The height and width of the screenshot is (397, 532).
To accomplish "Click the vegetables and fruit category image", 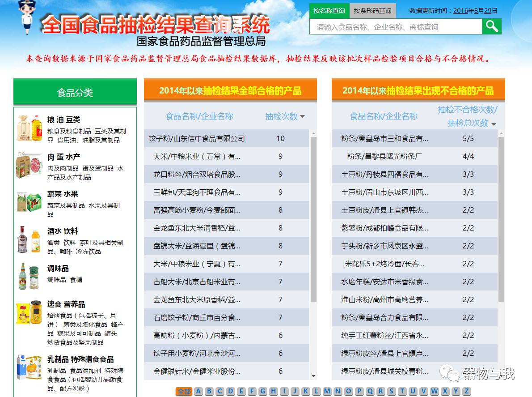I will pyautogui.click(x=29, y=202).
